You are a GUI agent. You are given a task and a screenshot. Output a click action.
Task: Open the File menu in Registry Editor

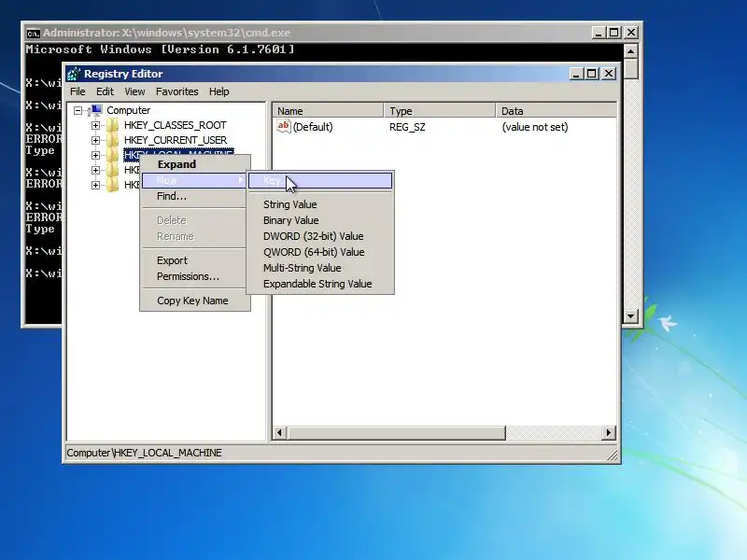click(x=78, y=91)
